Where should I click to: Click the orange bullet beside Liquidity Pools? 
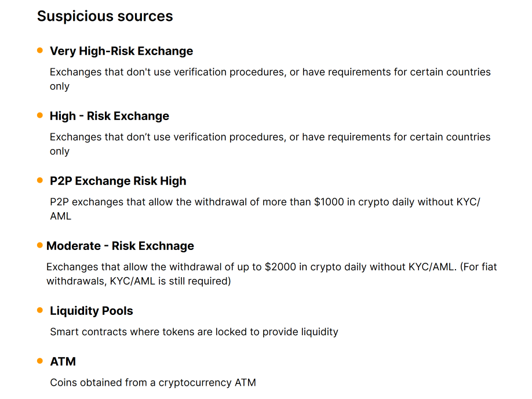tap(40, 310)
